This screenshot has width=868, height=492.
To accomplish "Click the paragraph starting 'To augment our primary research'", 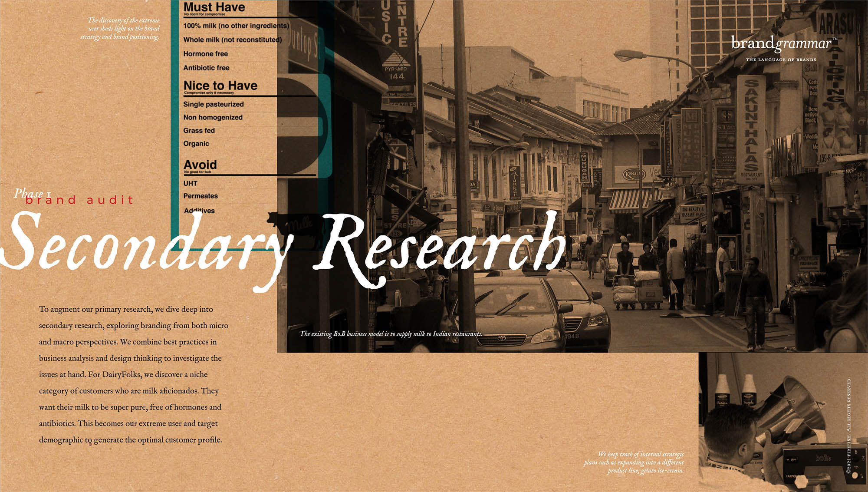I will (134, 374).
